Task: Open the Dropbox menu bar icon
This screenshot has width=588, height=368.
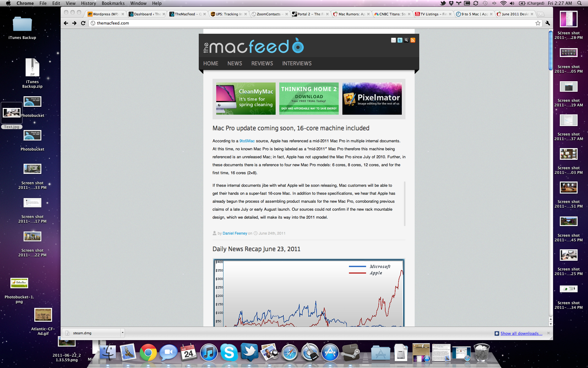Action: (x=451, y=3)
